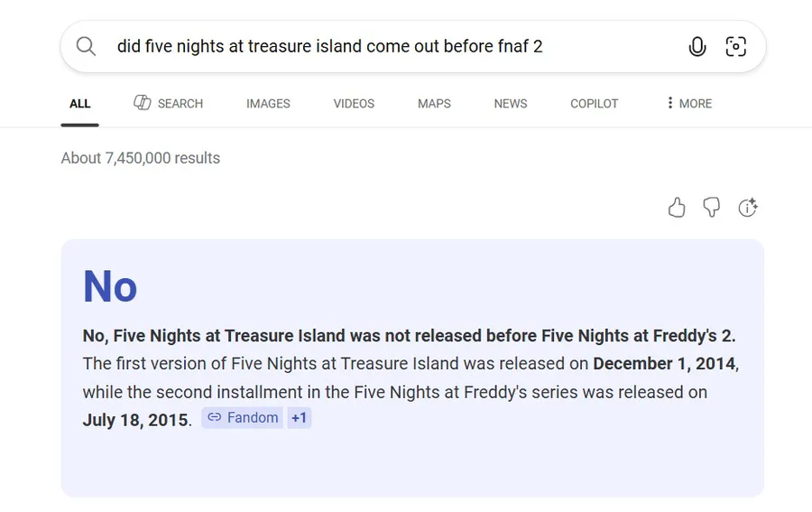Open visual search with the camera icon
Screen dimensions: 812x512
tap(736, 46)
